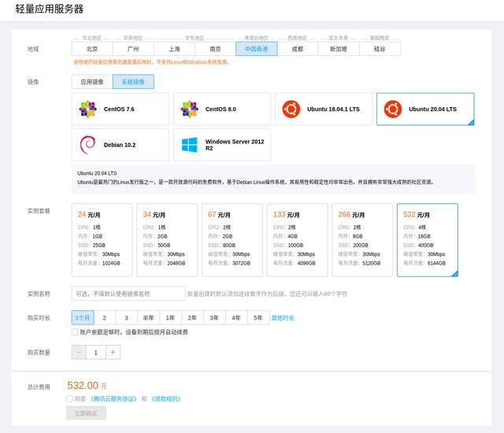Choose Ubuntu 20.04 LTS image label

(x=432, y=109)
